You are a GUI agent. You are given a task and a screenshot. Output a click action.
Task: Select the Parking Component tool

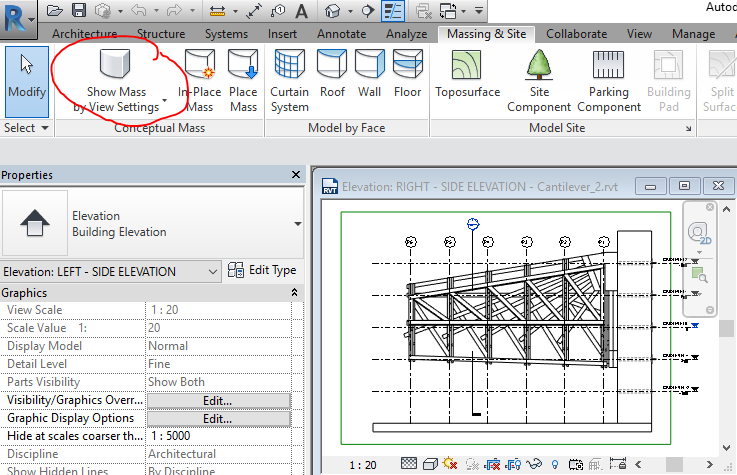click(609, 81)
